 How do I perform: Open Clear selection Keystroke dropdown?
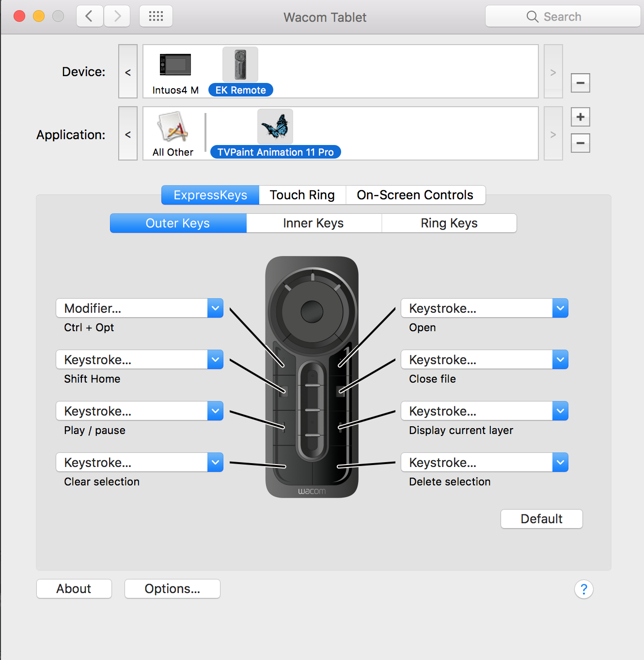click(x=140, y=462)
